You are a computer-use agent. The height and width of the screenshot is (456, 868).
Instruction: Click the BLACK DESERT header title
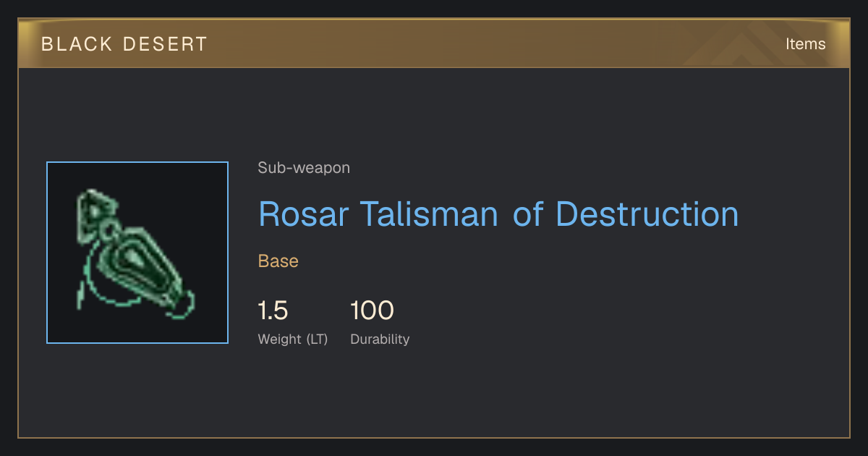coord(124,44)
